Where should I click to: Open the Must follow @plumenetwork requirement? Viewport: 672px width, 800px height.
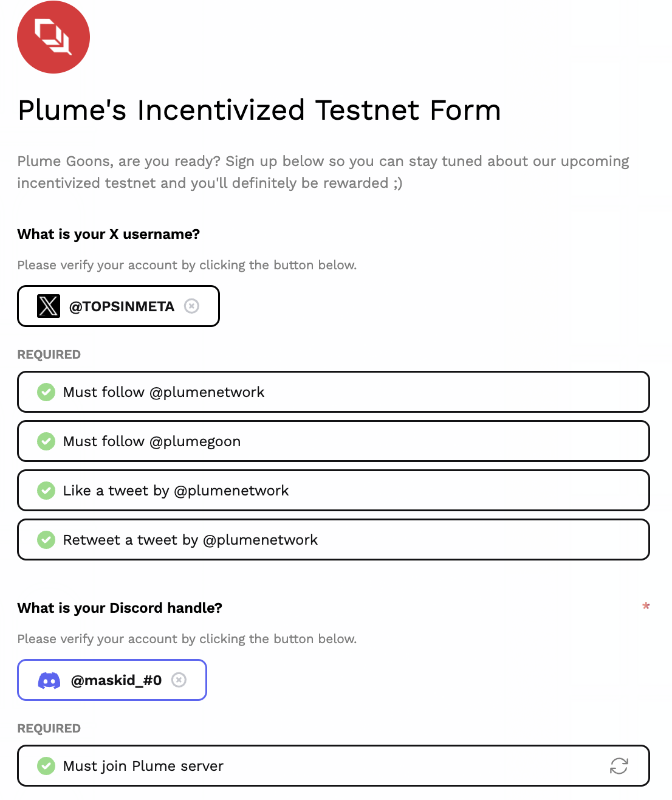[334, 392]
